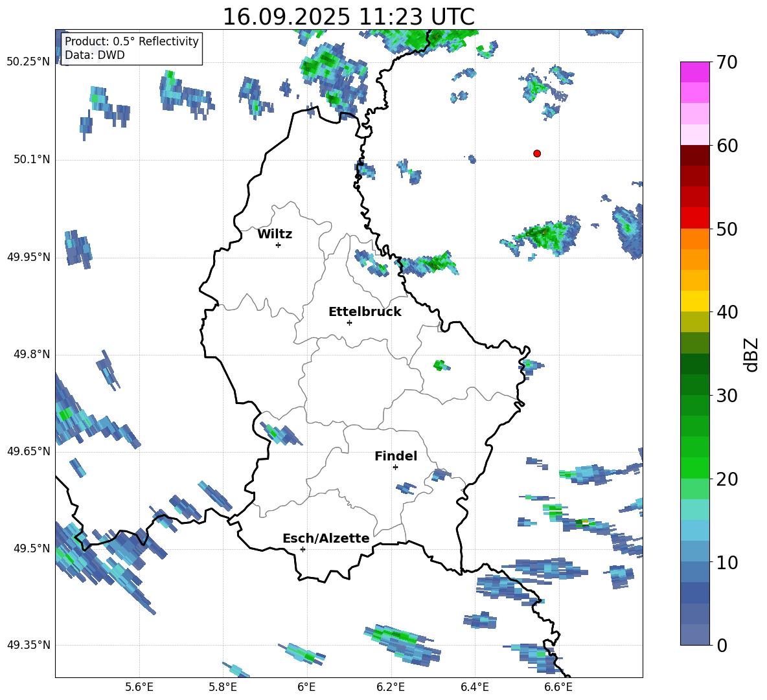Click the Wiltz station cross marker
This screenshot has height=700, width=767.
pos(279,245)
